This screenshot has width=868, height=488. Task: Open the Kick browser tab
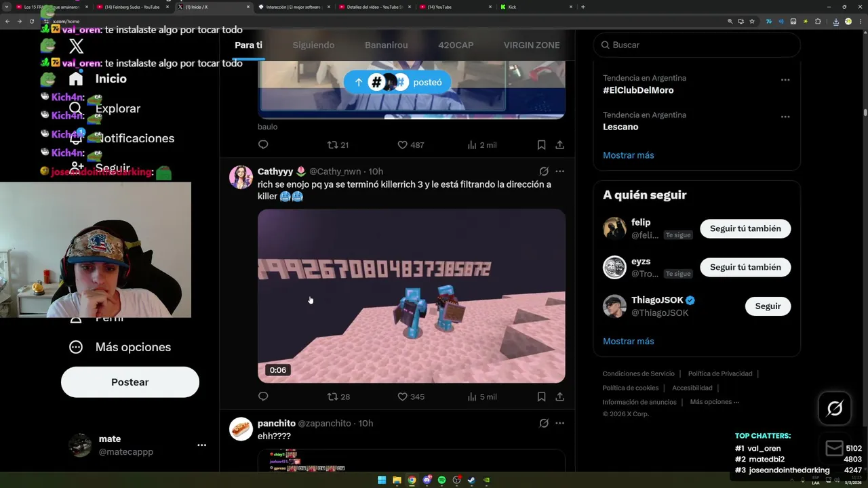pos(536,7)
